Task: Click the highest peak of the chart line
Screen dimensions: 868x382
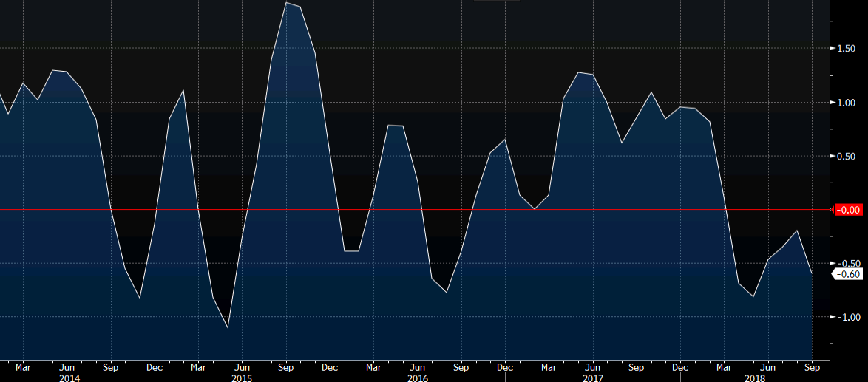Action: [286, 3]
